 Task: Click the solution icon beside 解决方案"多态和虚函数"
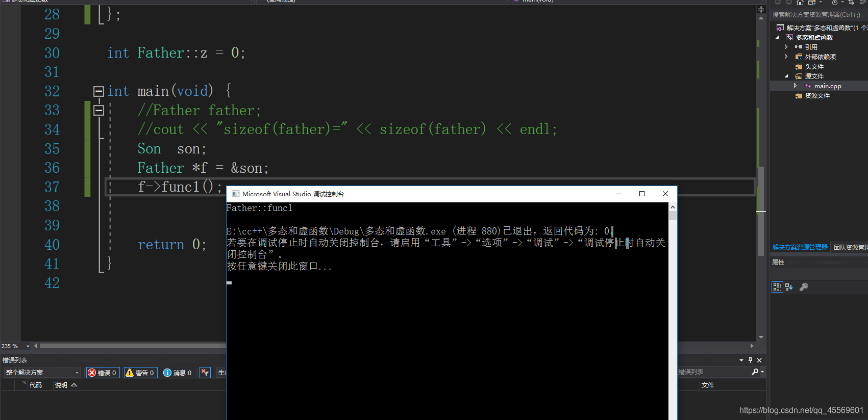pos(780,28)
